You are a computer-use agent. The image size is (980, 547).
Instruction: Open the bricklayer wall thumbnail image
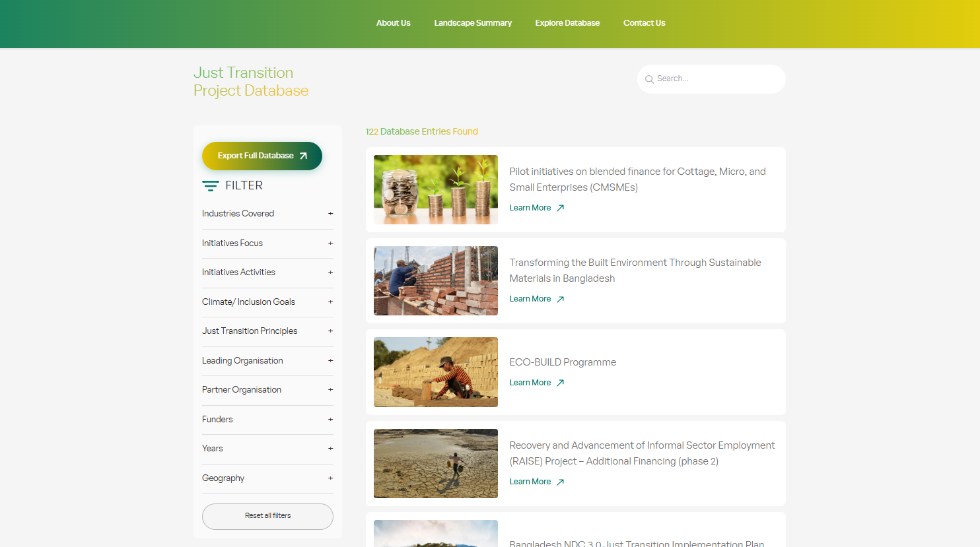point(436,281)
